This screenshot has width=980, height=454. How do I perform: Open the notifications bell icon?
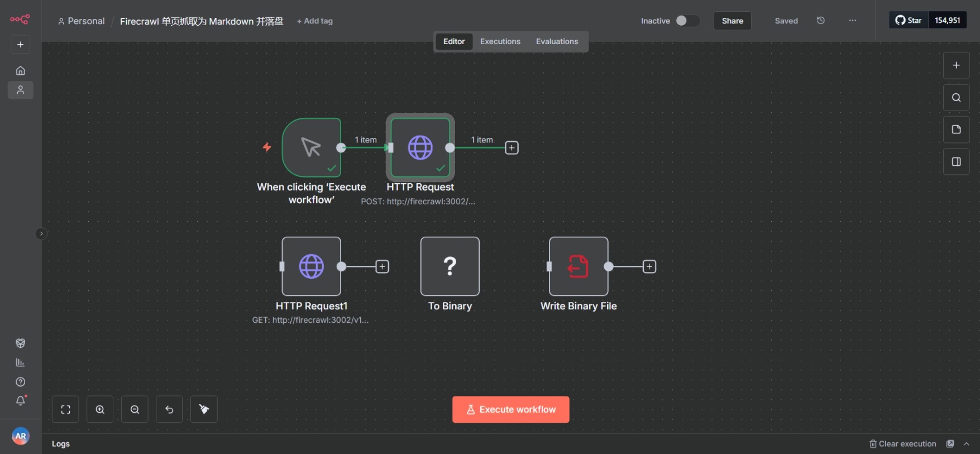pyautogui.click(x=21, y=400)
